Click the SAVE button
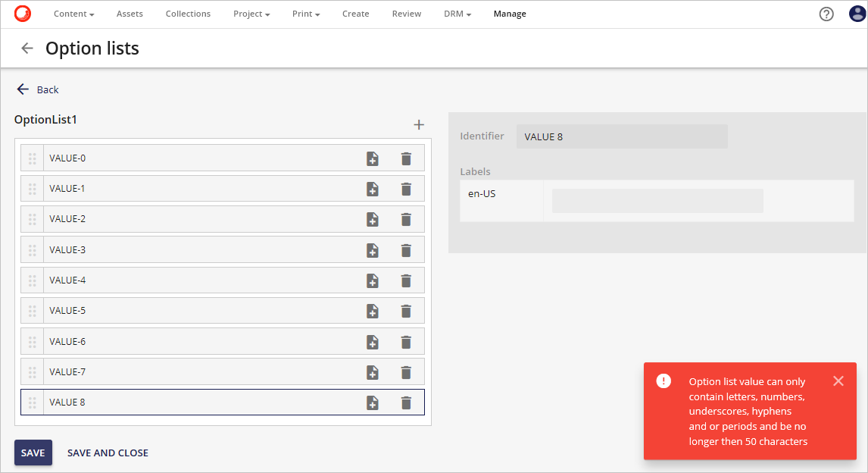 pos(33,453)
